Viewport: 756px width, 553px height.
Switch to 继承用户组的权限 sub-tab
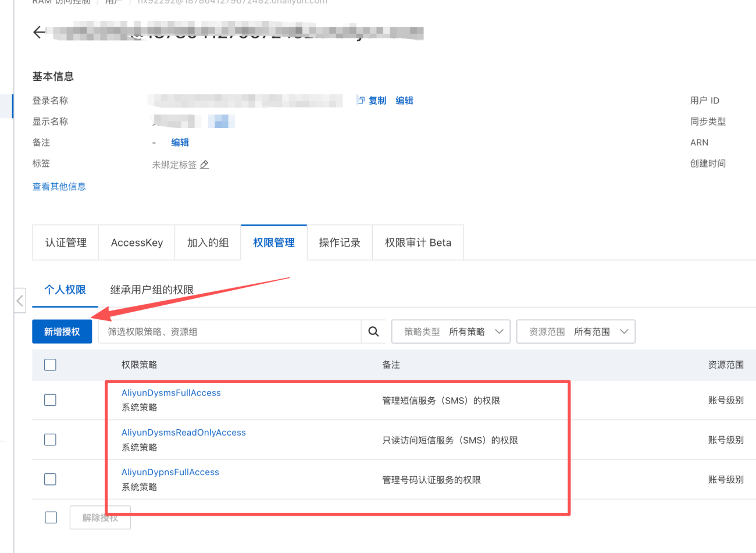[152, 290]
